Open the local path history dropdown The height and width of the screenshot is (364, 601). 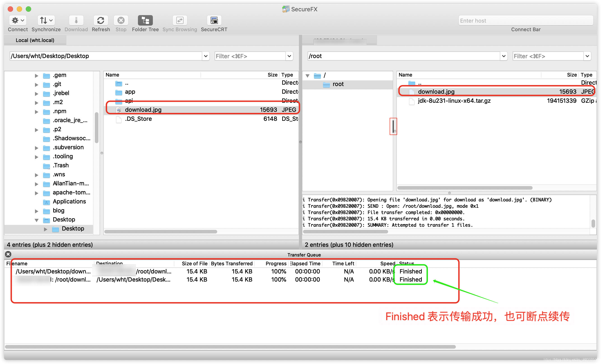pos(206,56)
